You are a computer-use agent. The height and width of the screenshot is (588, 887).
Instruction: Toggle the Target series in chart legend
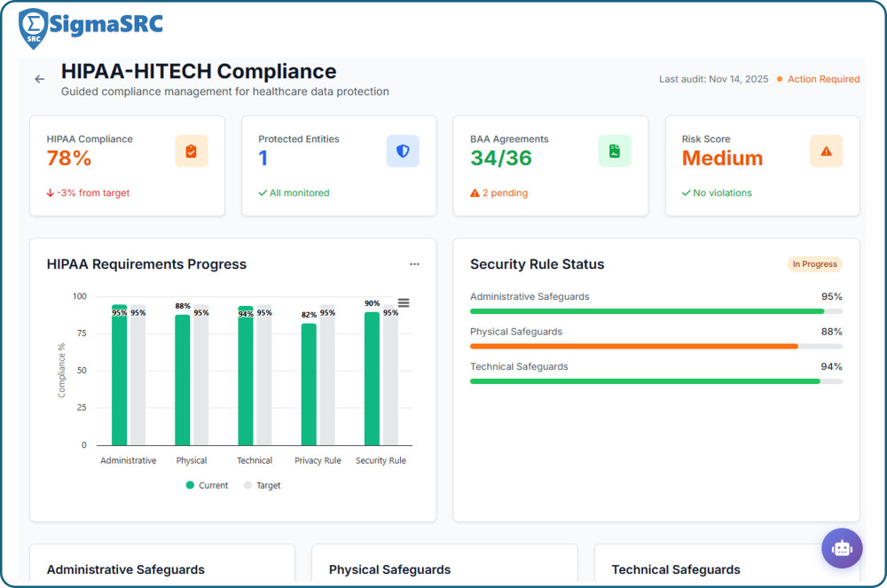(x=262, y=485)
